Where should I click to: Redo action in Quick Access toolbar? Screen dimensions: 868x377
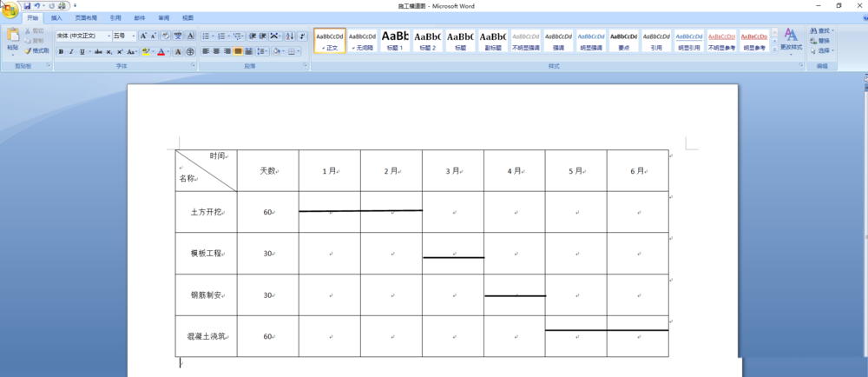click(x=51, y=5)
